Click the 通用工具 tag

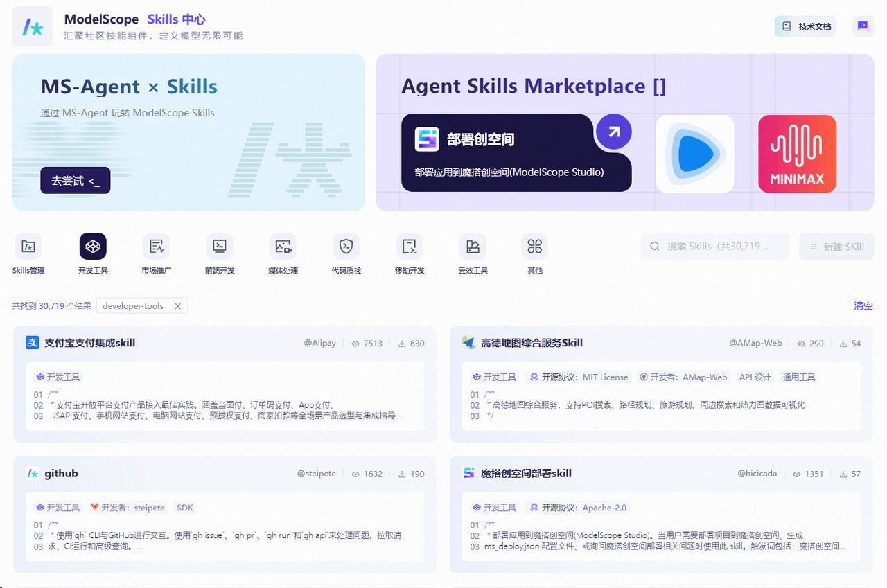pos(800,377)
